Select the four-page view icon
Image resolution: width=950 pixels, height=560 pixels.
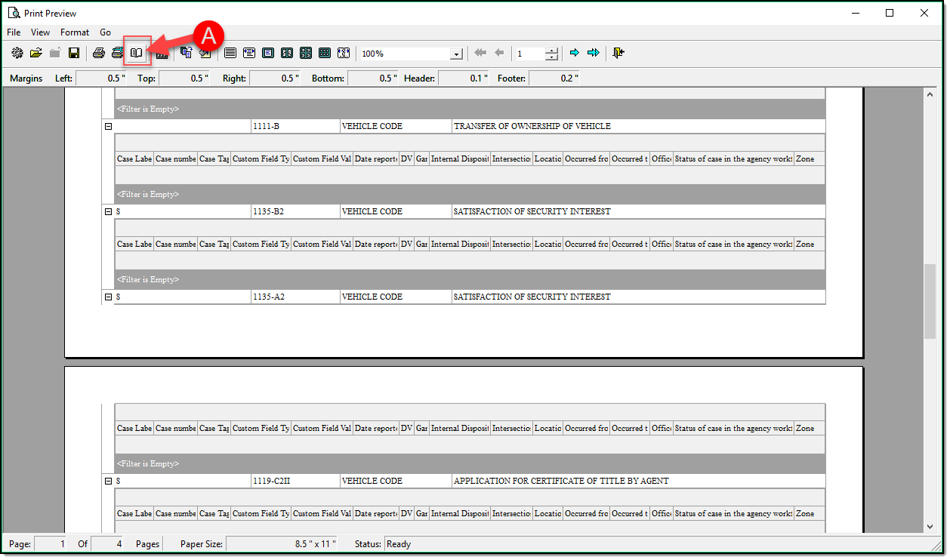click(x=306, y=53)
